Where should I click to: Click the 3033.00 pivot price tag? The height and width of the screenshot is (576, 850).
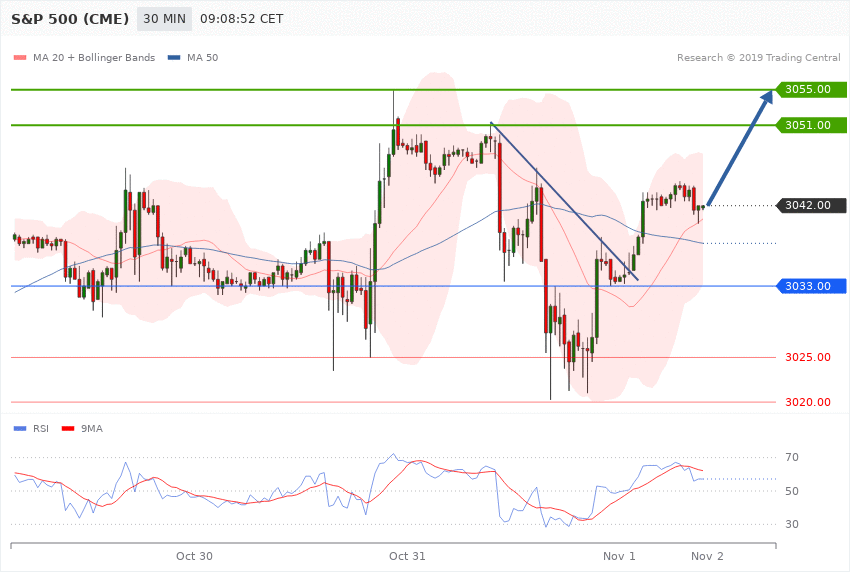(812, 286)
